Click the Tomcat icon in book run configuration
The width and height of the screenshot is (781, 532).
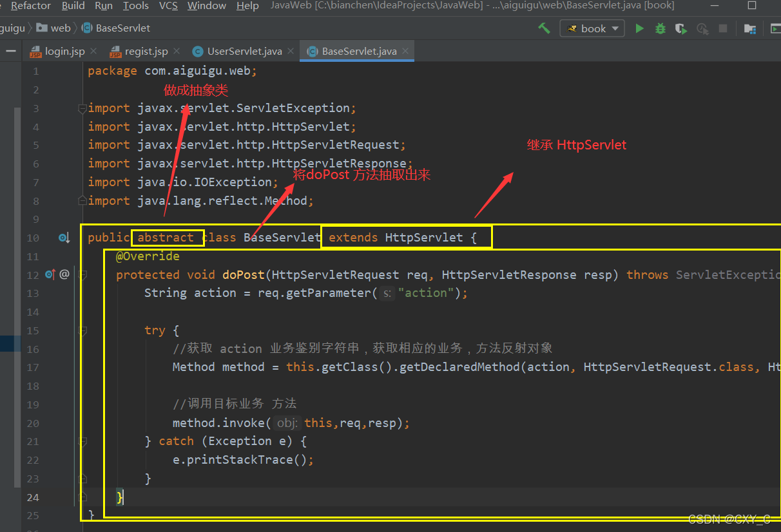click(572, 28)
